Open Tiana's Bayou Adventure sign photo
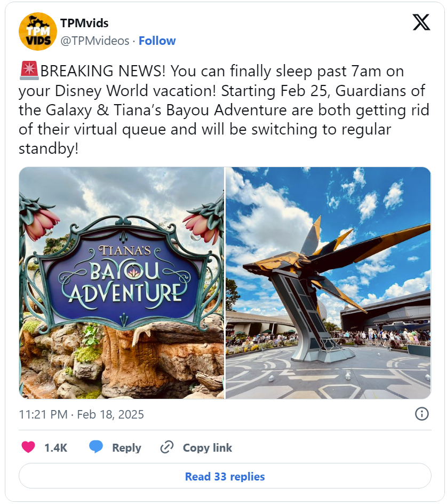This screenshot has width=447, height=504. pos(122,283)
